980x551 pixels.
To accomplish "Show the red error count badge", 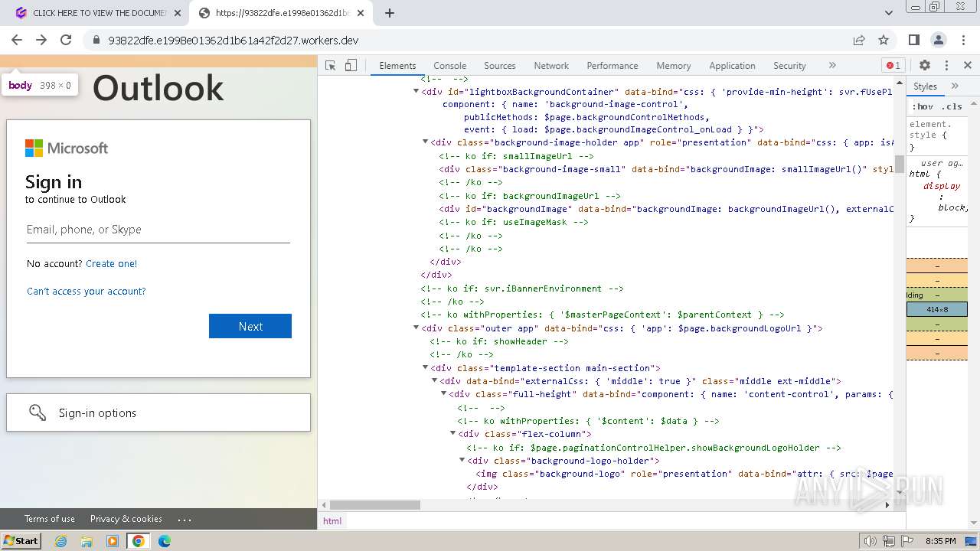I will coord(893,66).
